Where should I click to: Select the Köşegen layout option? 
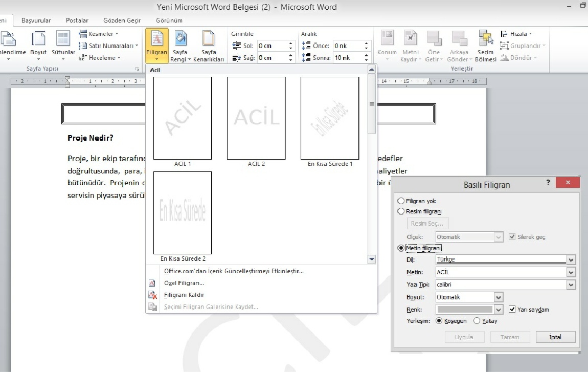(x=439, y=321)
